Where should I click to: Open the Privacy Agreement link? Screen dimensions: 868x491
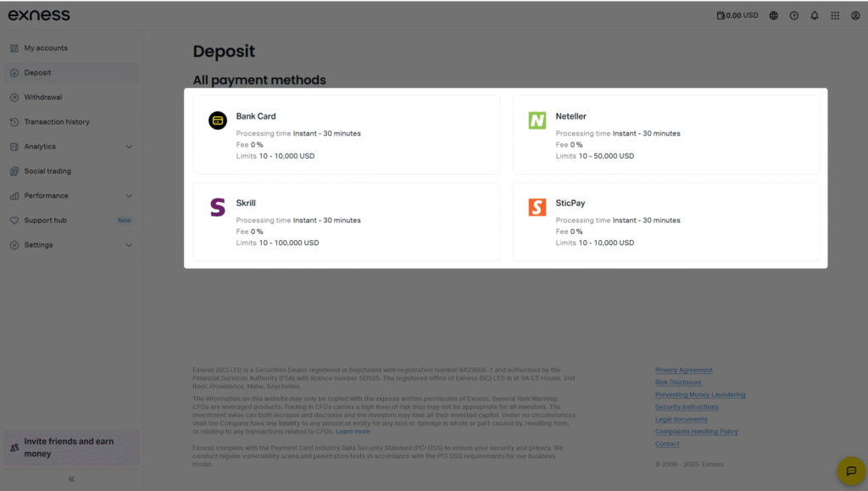pyautogui.click(x=683, y=370)
